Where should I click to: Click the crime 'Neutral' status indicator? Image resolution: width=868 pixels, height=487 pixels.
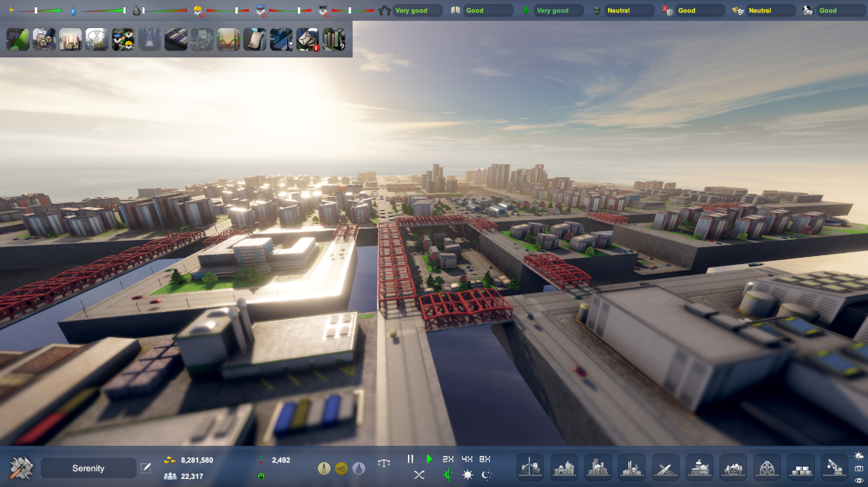pos(771,10)
